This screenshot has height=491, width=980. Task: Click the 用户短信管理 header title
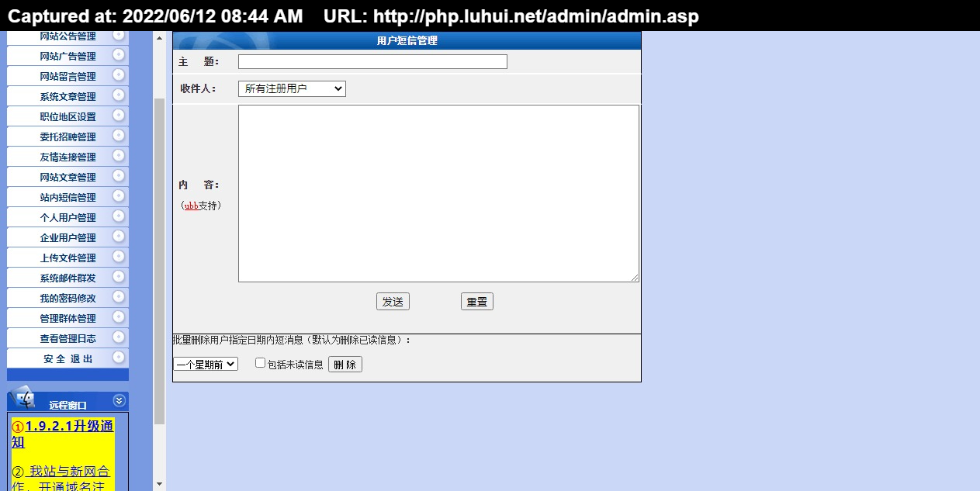407,40
